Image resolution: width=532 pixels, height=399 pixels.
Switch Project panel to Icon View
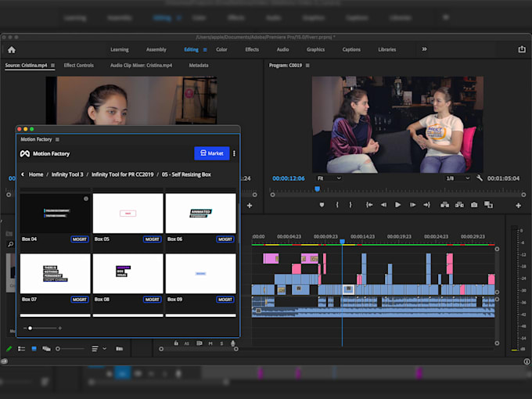(34, 348)
